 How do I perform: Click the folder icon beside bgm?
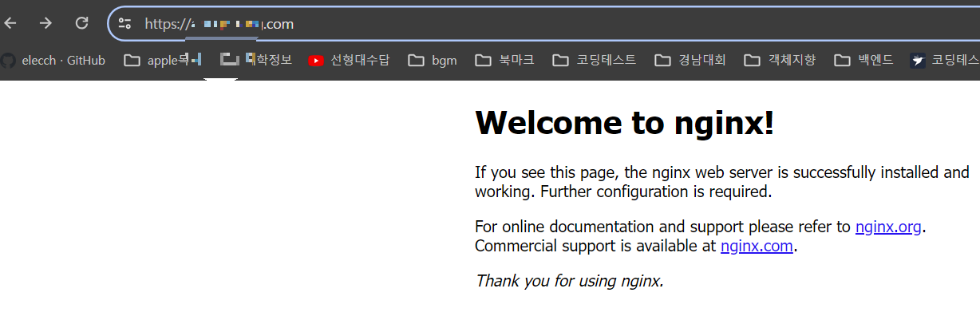click(415, 60)
